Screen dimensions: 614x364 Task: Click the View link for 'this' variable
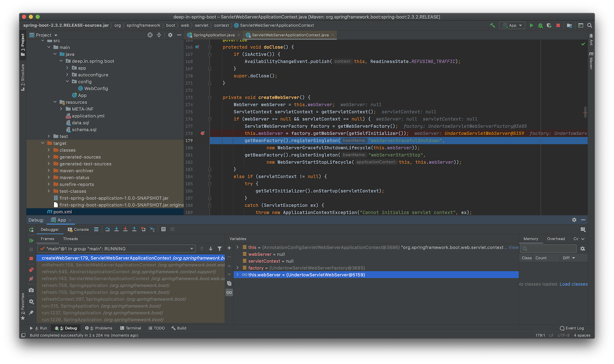513,247
